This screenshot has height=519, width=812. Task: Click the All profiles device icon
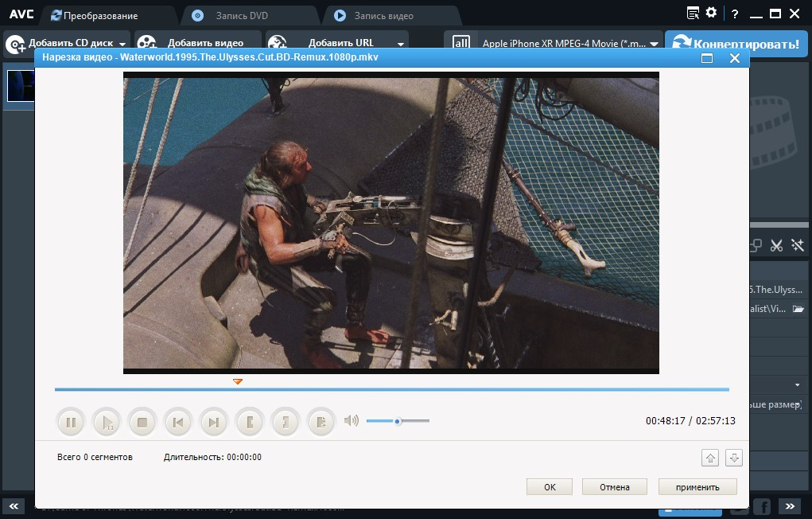[x=461, y=42]
